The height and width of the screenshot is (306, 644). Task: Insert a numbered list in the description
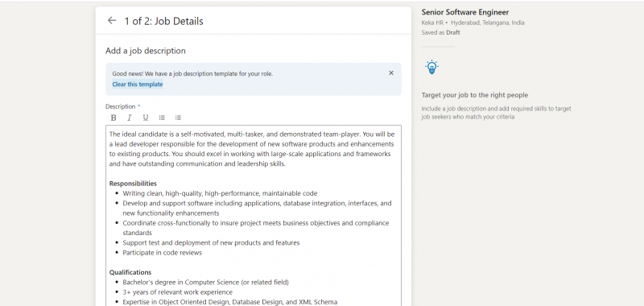tap(178, 118)
